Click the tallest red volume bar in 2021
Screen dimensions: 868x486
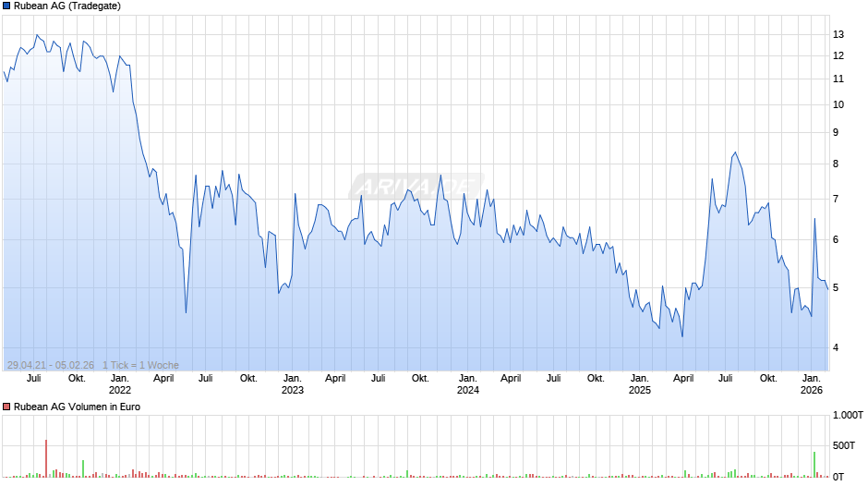pyautogui.click(x=46, y=458)
